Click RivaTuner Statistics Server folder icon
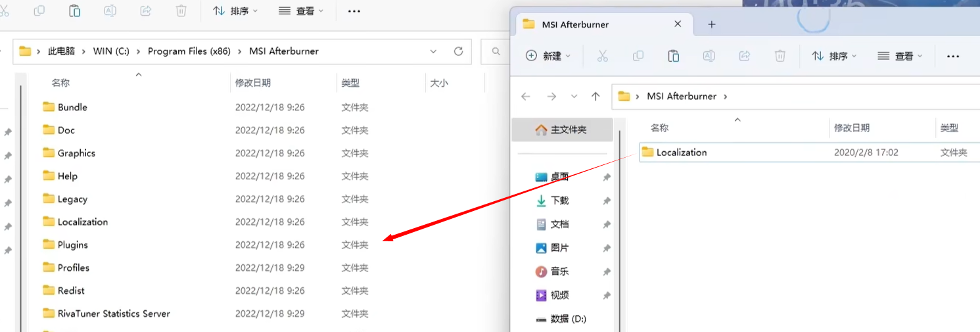 coord(49,313)
